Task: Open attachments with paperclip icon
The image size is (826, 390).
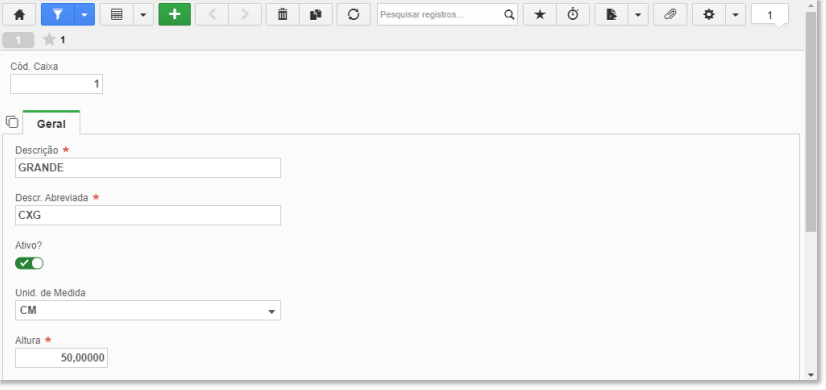Action: click(x=670, y=15)
